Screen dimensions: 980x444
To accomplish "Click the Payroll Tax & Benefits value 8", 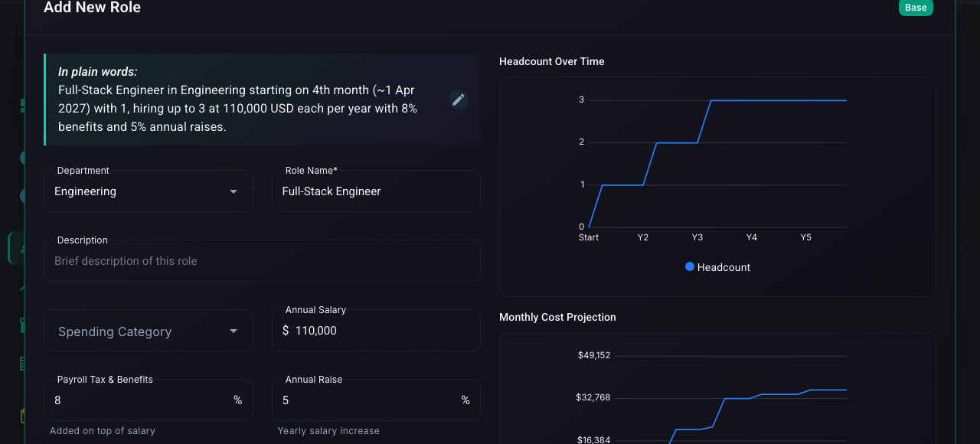I will click(x=57, y=400).
